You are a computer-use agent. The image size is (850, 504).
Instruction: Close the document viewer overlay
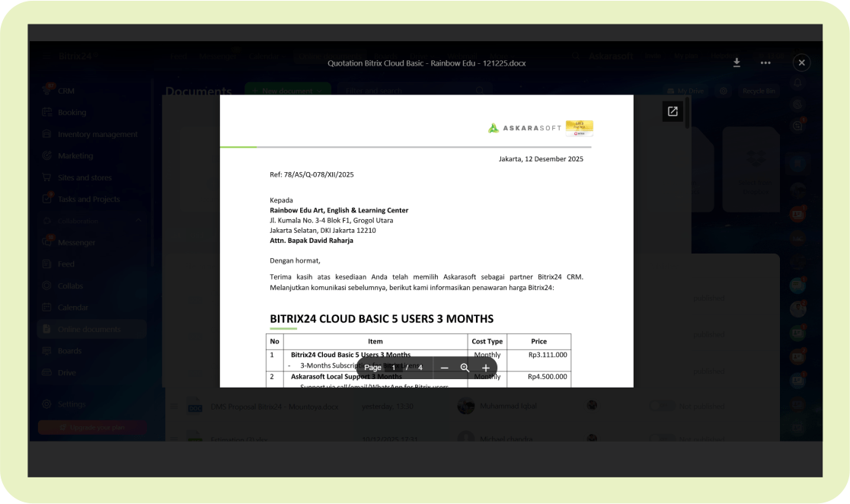[x=800, y=62]
